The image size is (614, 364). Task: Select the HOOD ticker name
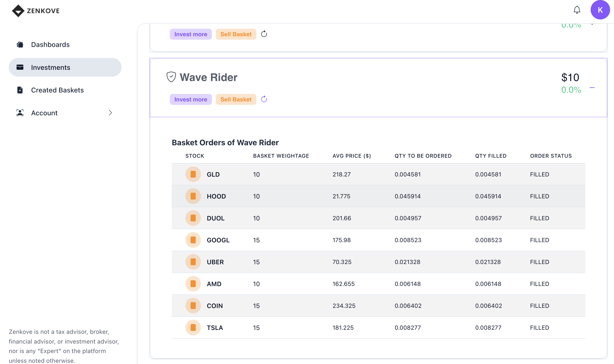[216, 196]
